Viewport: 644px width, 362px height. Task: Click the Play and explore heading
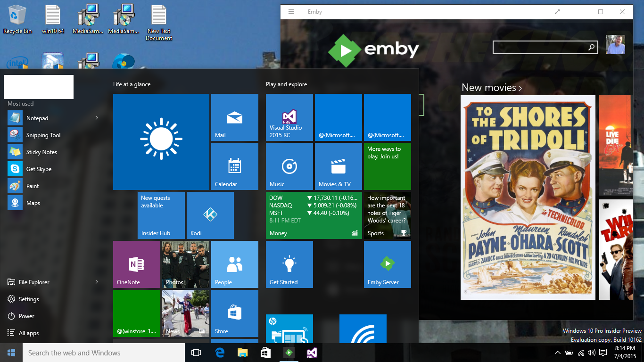pos(287,84)
